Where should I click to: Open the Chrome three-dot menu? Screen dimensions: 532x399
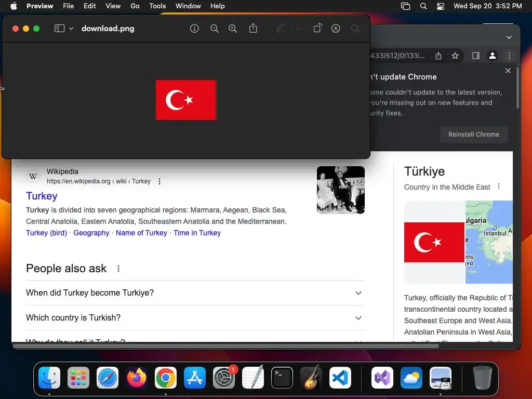(x=509, y=56)
